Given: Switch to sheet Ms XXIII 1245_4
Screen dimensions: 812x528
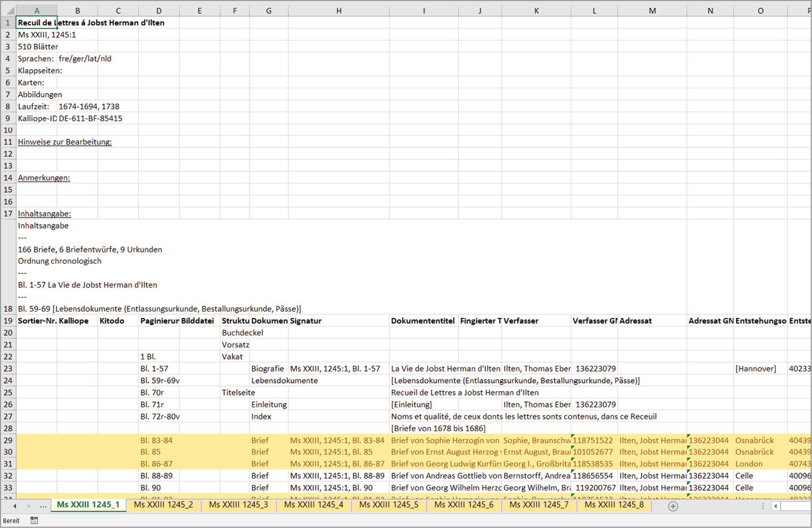Looking at the screenshot, I should point(313,505).
